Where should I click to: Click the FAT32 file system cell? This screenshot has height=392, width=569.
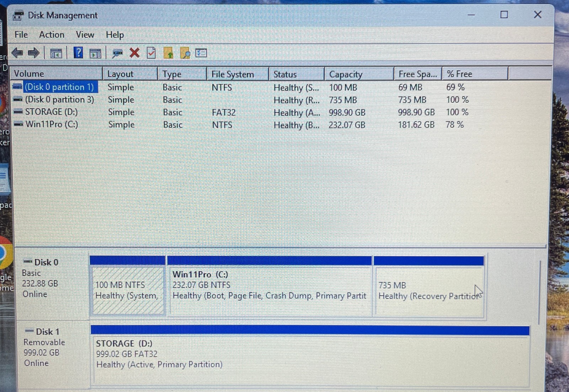224,112
